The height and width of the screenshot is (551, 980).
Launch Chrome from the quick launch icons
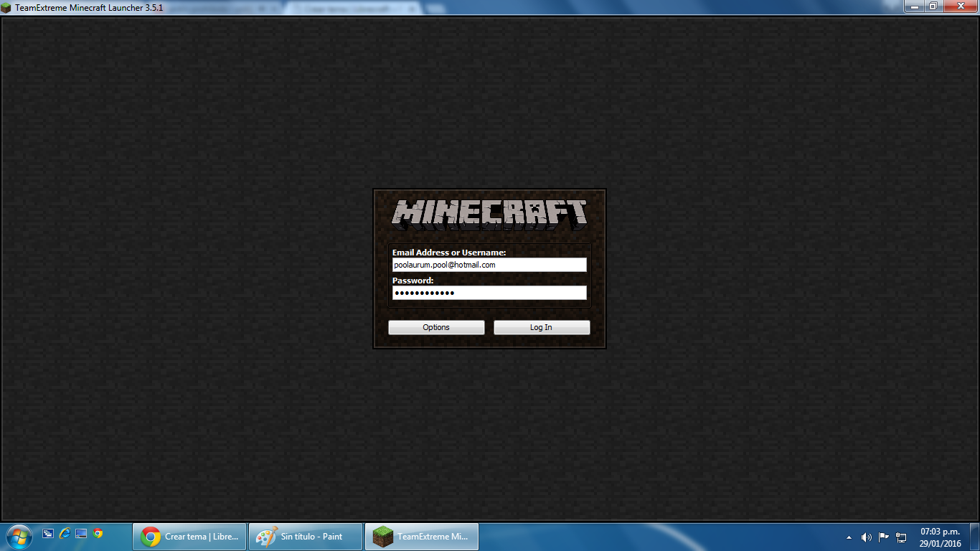point(98,534)
